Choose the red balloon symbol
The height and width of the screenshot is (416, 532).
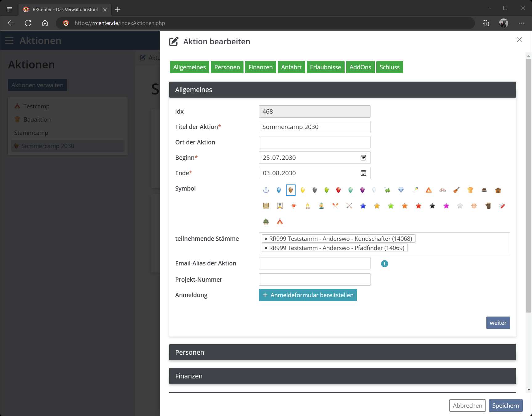(x=338, y=190)
